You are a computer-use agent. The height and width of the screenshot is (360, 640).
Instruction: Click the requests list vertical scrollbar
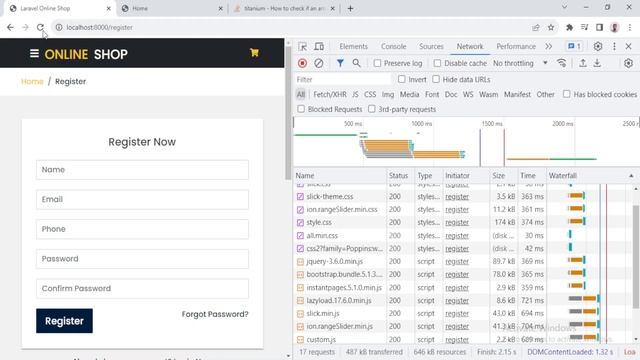pos(636,257)
